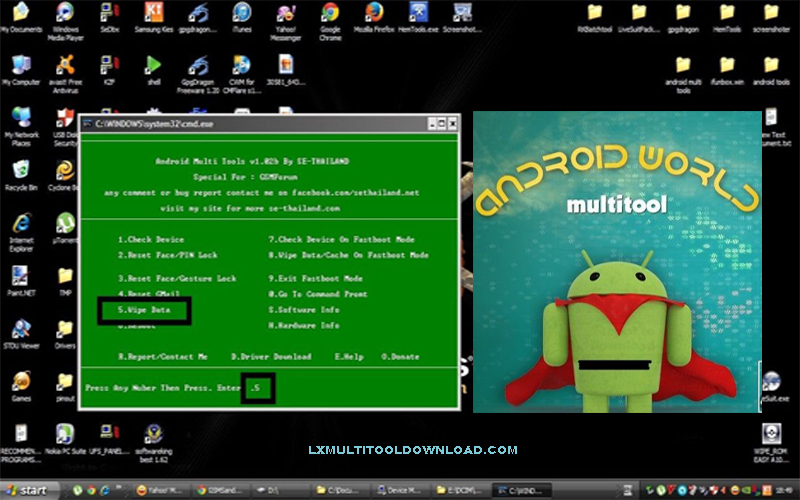
Task: Open the LiveSuitPack folder
Action: 639,18
